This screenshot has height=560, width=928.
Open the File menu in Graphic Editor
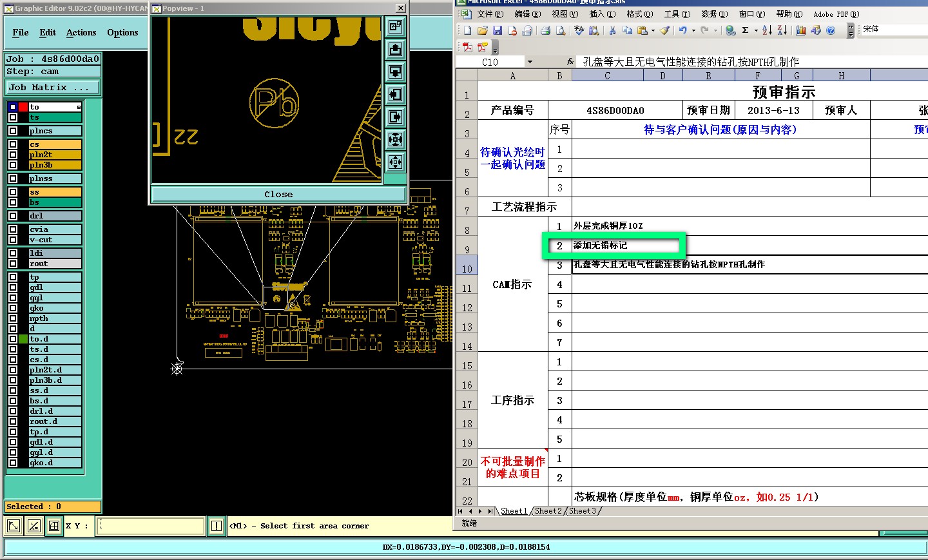click(x=21, y=32)
